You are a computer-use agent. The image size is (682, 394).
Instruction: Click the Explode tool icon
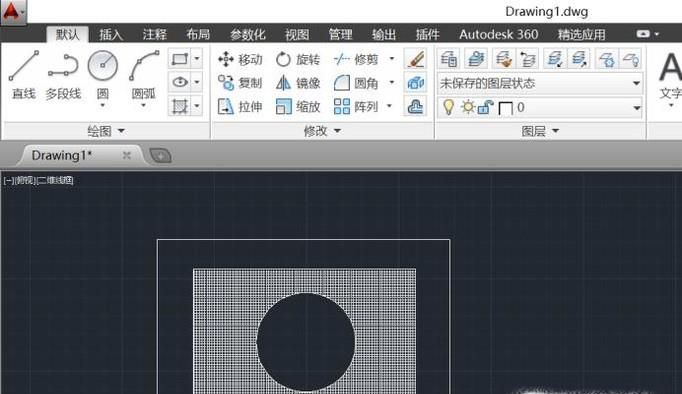click(x=415, y=82)
